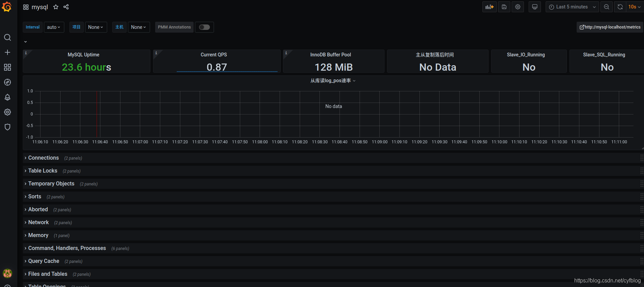Click the 项目 variable label
This screenshot has height=287, width=644.
point(77,27)
